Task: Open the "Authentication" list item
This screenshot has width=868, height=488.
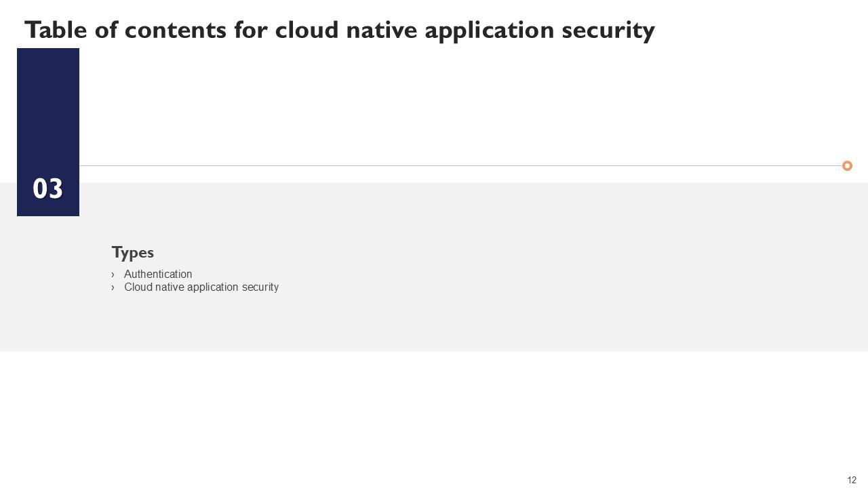Action: tap(158, 274)
